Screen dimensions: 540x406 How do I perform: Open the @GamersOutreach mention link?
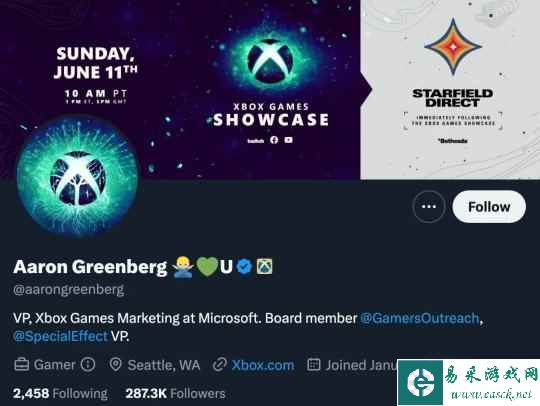(419, 318)
